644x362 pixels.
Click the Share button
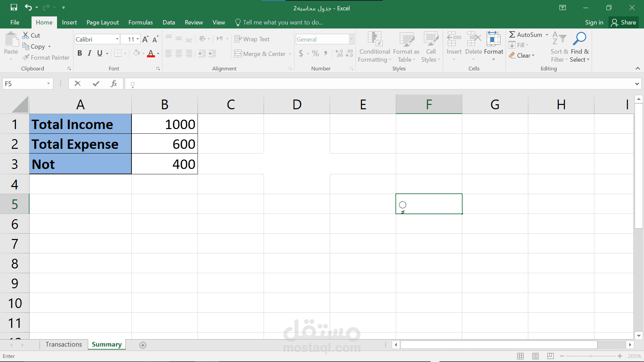(624, 22)
